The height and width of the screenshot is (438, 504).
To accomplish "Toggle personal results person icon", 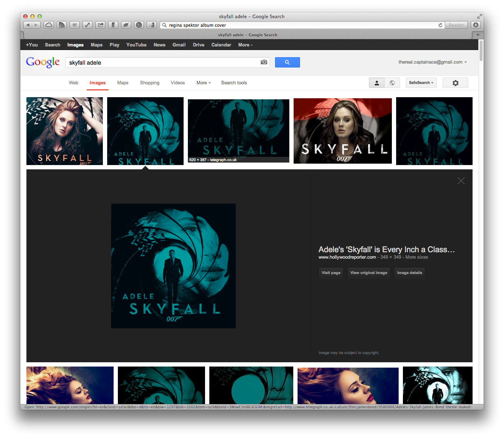I will tap(376, 83).
